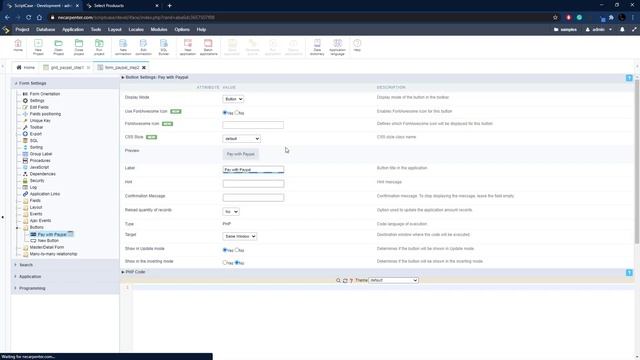
Task: Open the Application language tool
Action: 338,47
